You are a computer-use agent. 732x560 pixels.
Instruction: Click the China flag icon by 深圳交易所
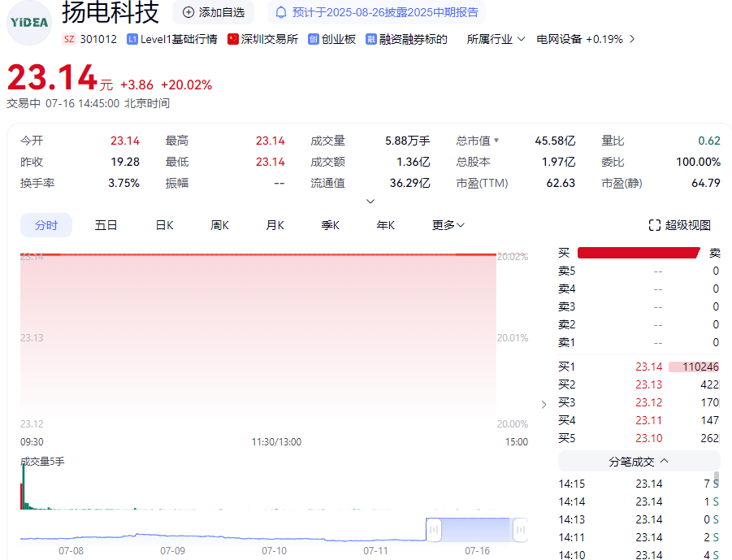pyautogui.click(x=233, y=39)
